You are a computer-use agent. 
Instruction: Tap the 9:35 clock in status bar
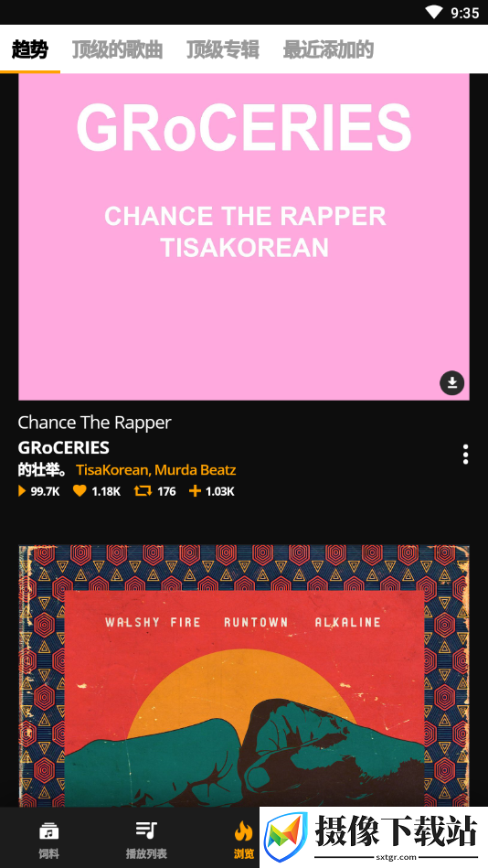465,13
